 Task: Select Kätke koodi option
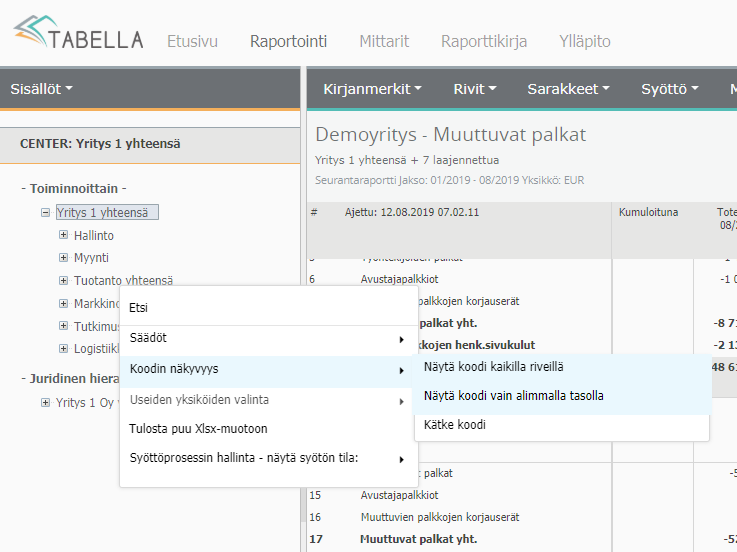click(x=455, y=425)
